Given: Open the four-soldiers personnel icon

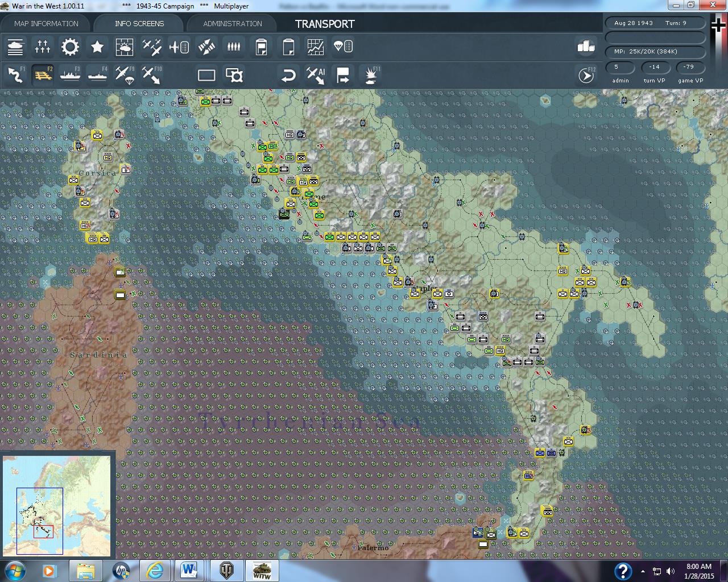Looking at the screenshot, I should [x=234, y=47].
